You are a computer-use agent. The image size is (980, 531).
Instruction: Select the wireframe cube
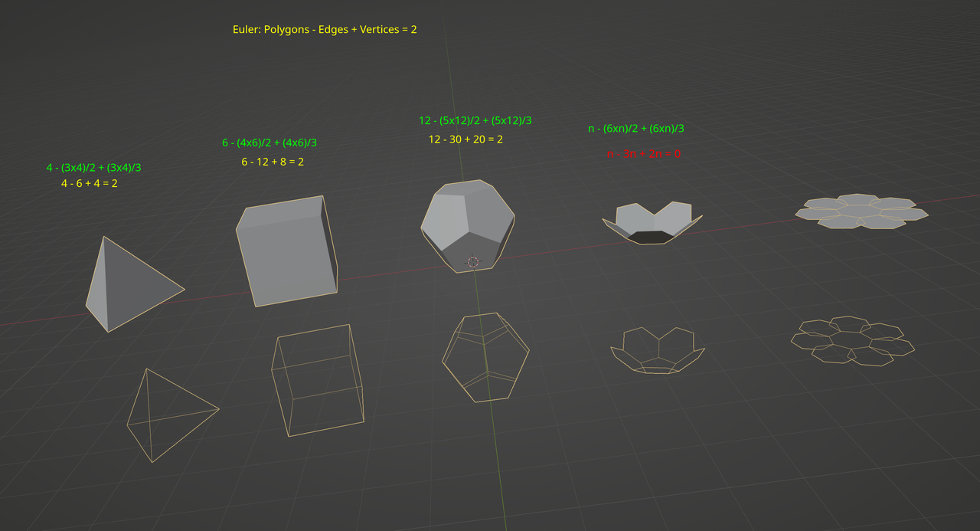tap(318, 380)
